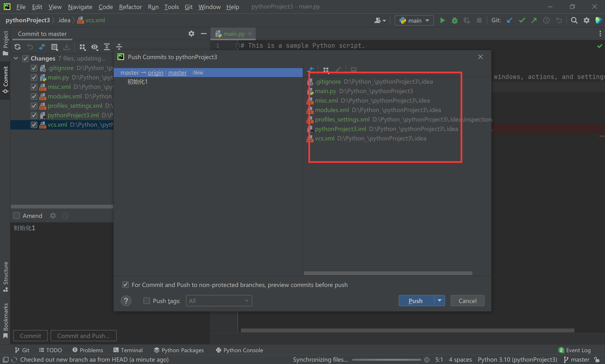Open the Refactor menu
Image resolution: width=605 pixels, height=364 pixels.
(x=130, y=7)
